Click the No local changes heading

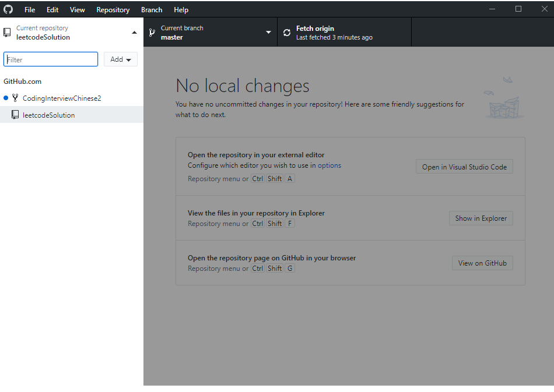point(243,86)
